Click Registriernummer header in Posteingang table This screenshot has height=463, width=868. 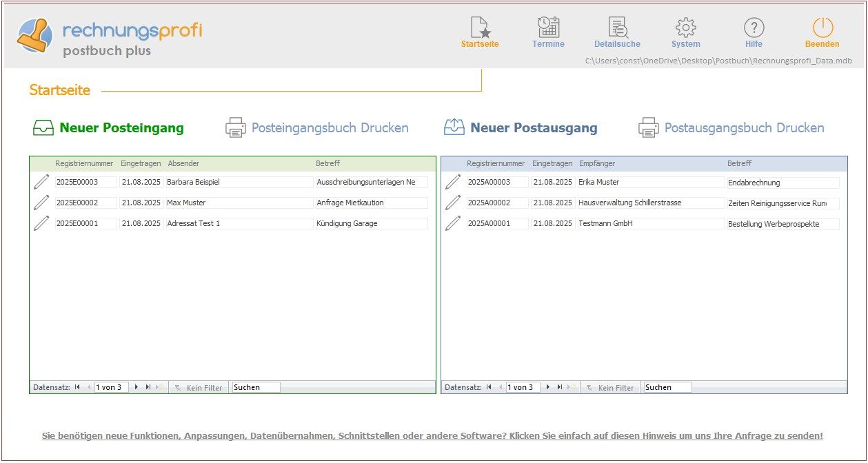[x=84, y=163]
